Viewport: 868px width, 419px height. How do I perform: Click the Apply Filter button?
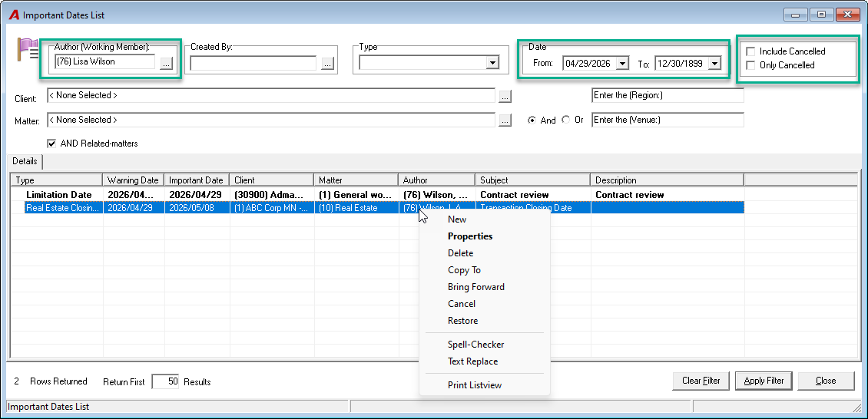pyautogui.click(x=764, y=381)
